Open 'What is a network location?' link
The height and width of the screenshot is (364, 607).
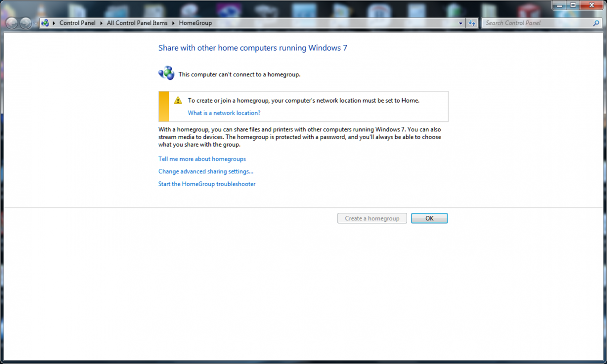click(224, 113)
